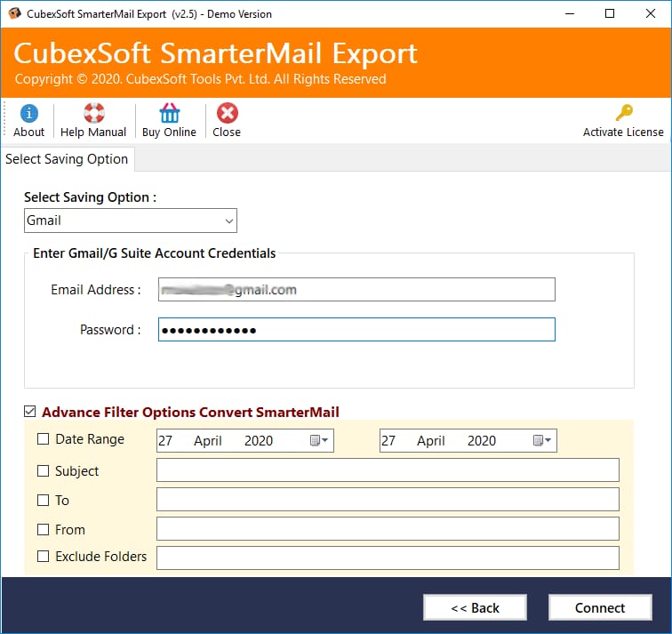The width and height of the screenshot is (672, 634).
Task: Click the Activate License label
Action: click(x=623, y=132)
